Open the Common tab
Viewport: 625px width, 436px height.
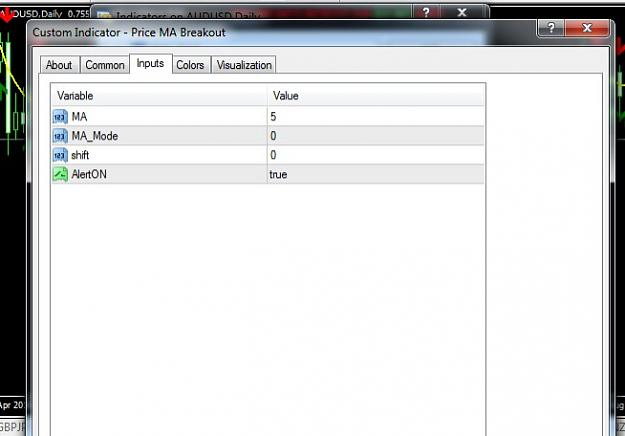click(x=105, y=65)
